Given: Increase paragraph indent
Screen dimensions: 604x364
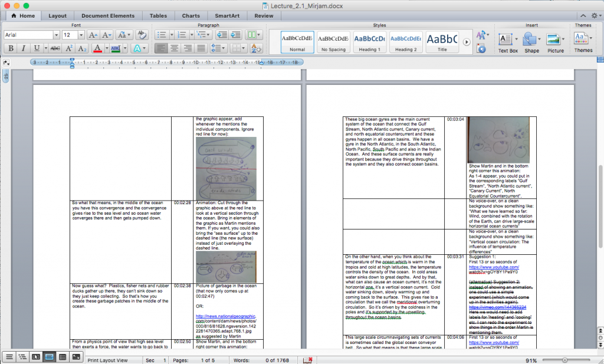Looking at the screenshot, I should (236, 35).
